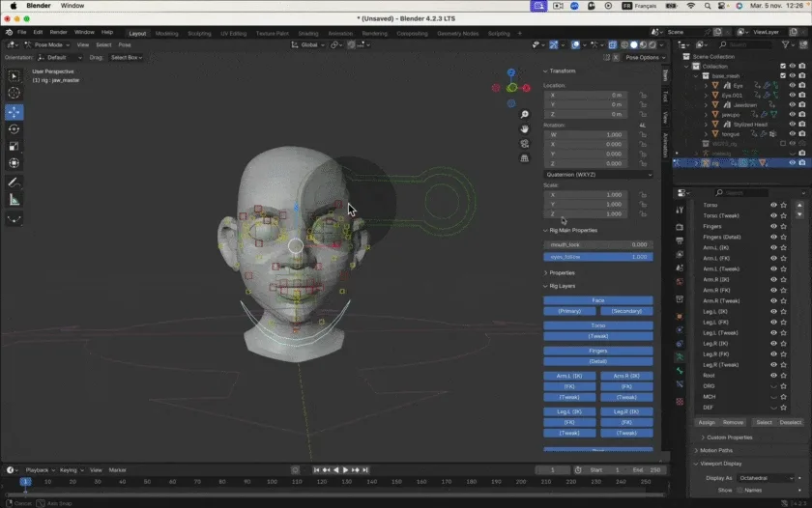
Task: Open Display As Octahedral dropdown
Action: click(766, 478)
